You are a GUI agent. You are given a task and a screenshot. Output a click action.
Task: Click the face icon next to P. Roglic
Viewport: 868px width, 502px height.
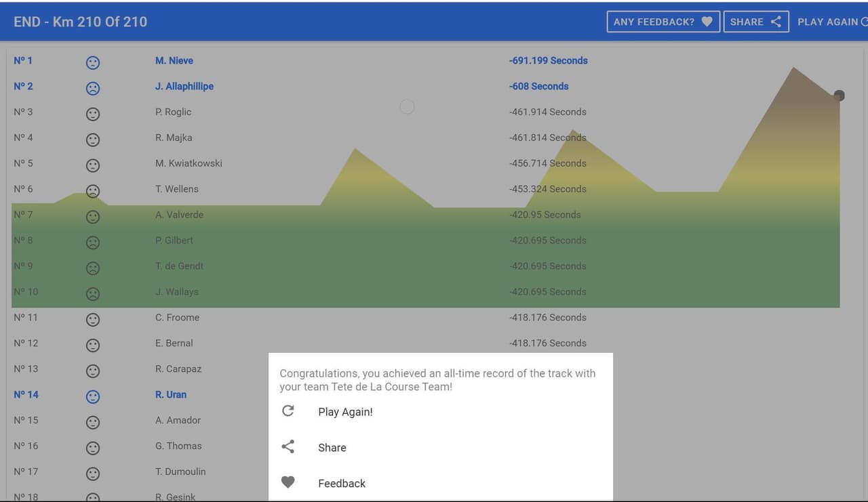pos(93,114)
